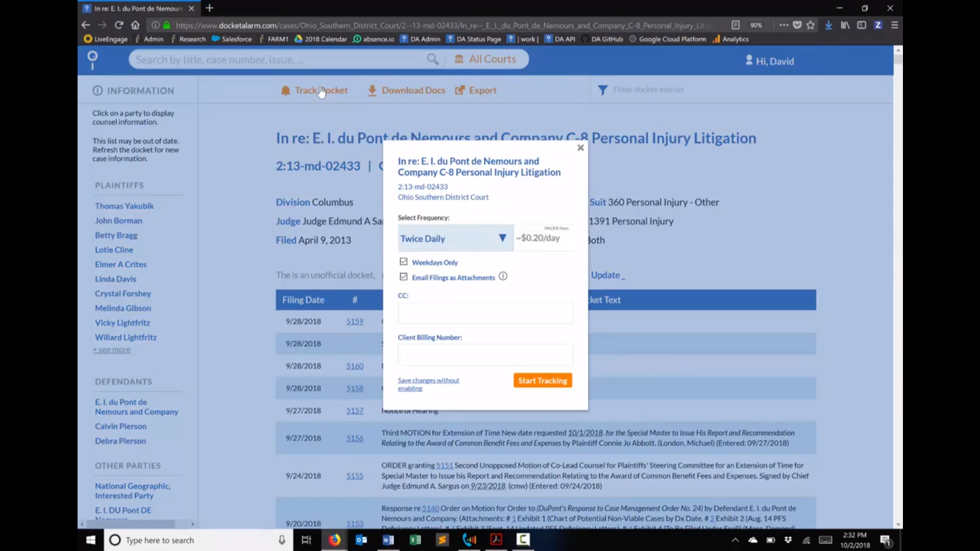This screenshot has height=551, width=980.
Task: Click the Download Docs arrow icon
Action: [x=372, y=91]
